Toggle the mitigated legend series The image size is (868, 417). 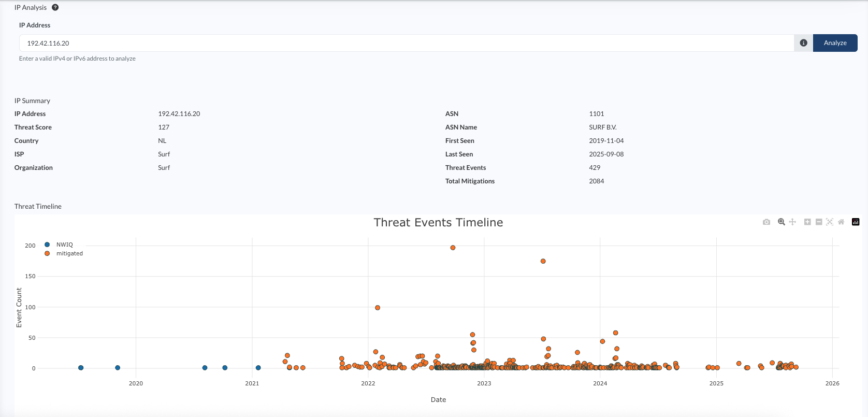pyautogui.click(x=64, y=253)
